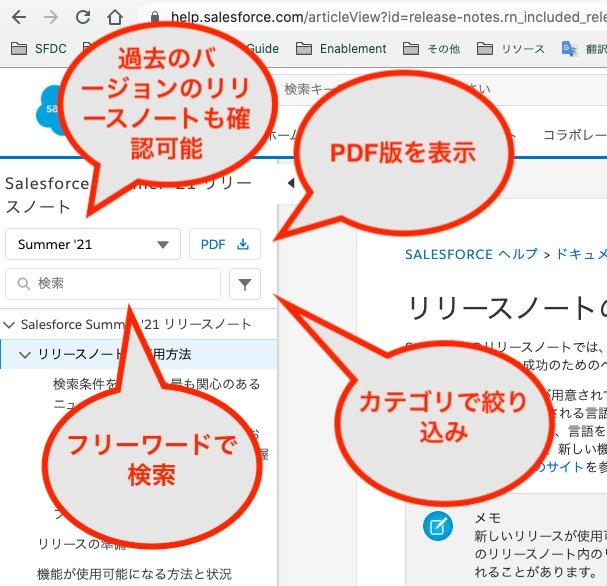Collapse the sidebar with the left triangle

(291, 183)
